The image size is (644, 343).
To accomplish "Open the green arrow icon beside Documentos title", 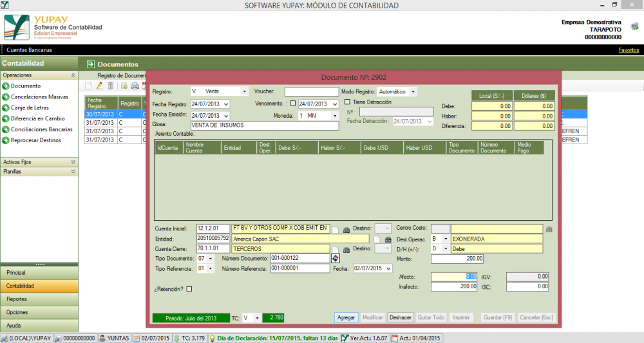I will point(91,64).
